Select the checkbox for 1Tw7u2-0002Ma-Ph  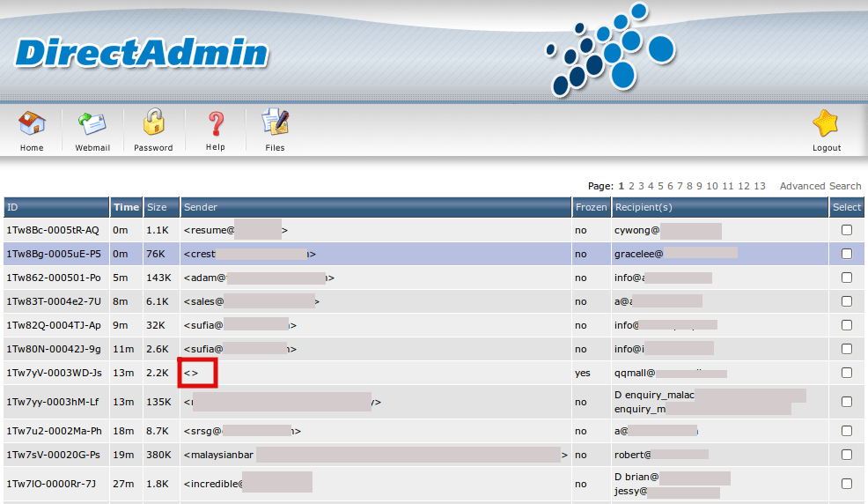point(846,431)
